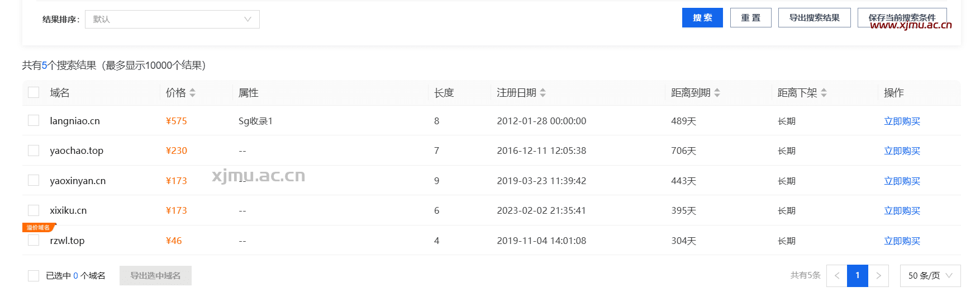Click 443天 expiry cell

pos(683,181)
